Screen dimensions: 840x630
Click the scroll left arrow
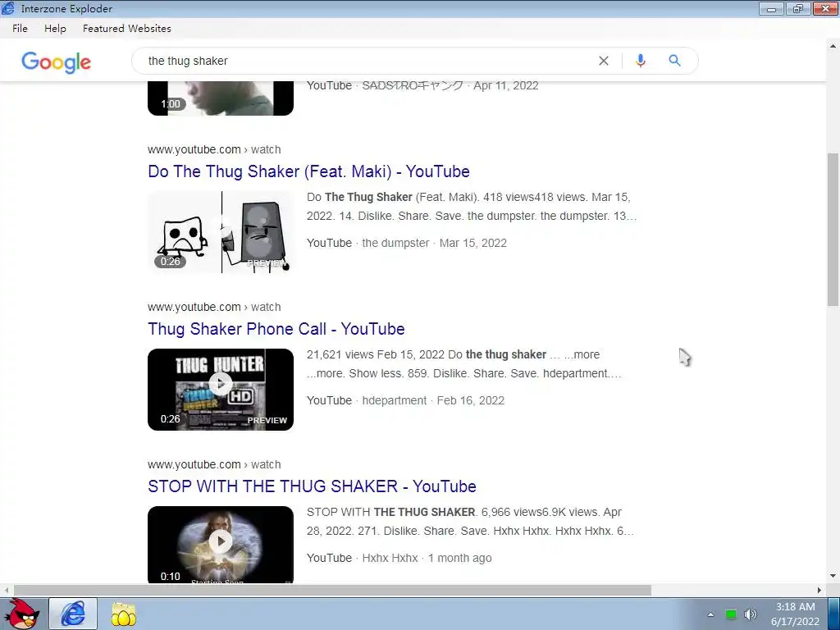[x=6, y=590]
